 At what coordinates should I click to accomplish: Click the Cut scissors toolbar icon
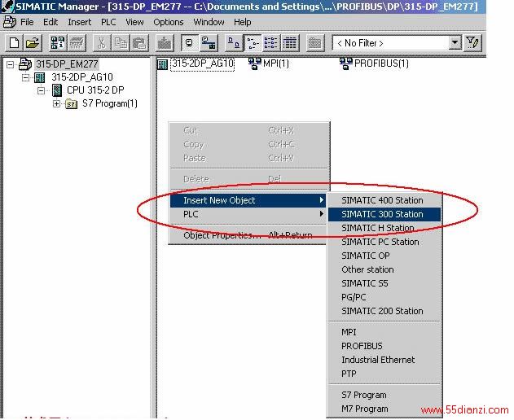[101, 43]
